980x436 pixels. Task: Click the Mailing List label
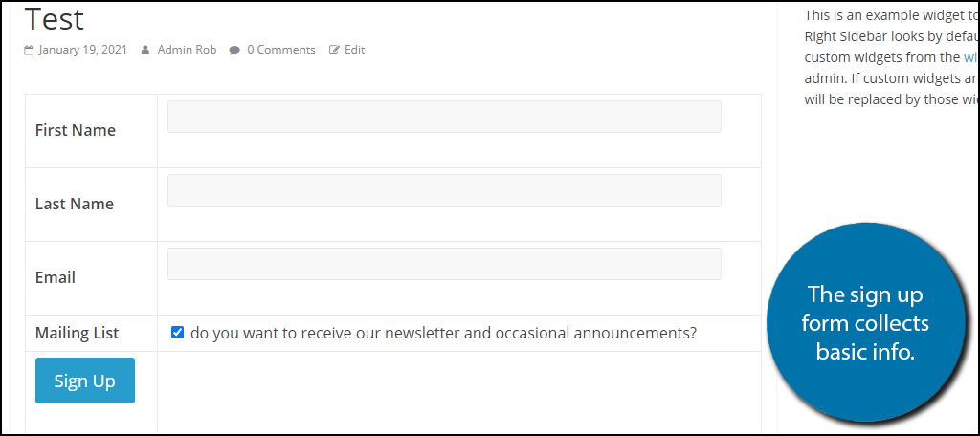[77, 333]
